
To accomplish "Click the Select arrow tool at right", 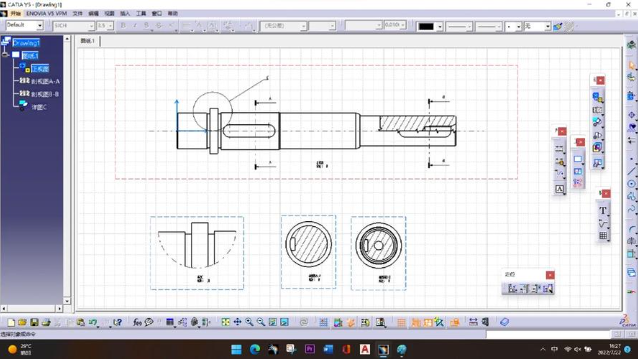I will click(631, 65).
